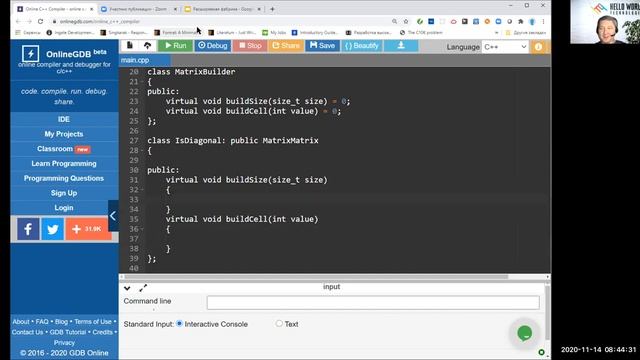Open the Blog footer link

tap(61, 322)
